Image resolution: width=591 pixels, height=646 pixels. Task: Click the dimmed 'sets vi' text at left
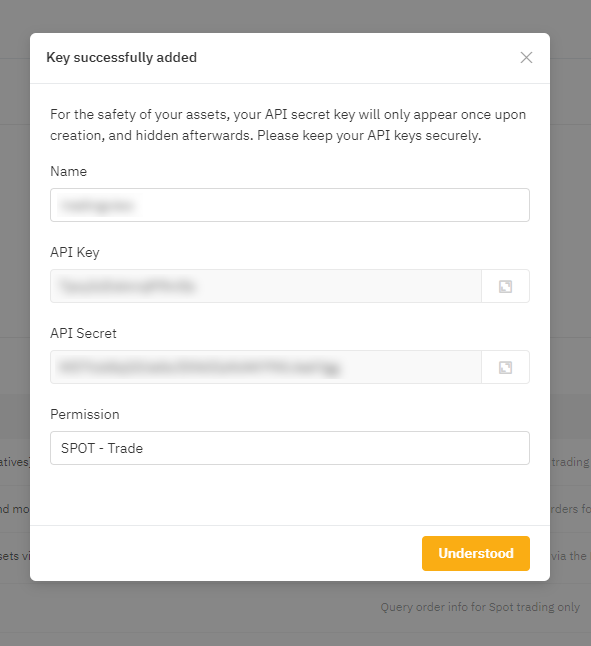pyautogui.click(x=15, y=556)
